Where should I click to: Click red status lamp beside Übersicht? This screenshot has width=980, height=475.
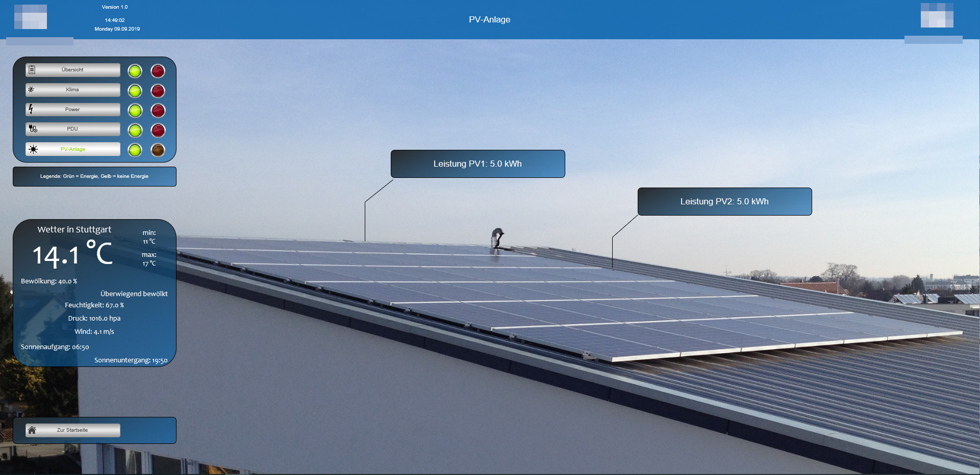[158, 71]
